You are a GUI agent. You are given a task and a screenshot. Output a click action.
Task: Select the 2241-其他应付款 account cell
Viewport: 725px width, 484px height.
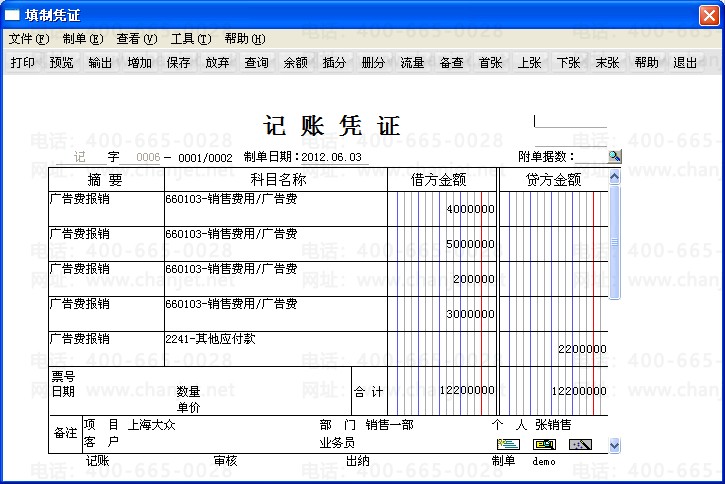pyautogui.click(x=276, y=349)
